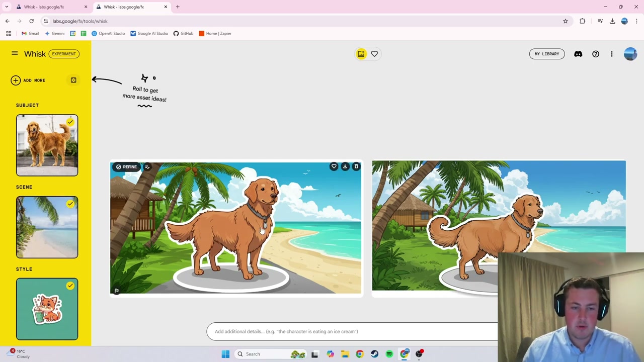Open Steam from the taskbar
This screenshot has width=644, height=362.
click(374, 354)
